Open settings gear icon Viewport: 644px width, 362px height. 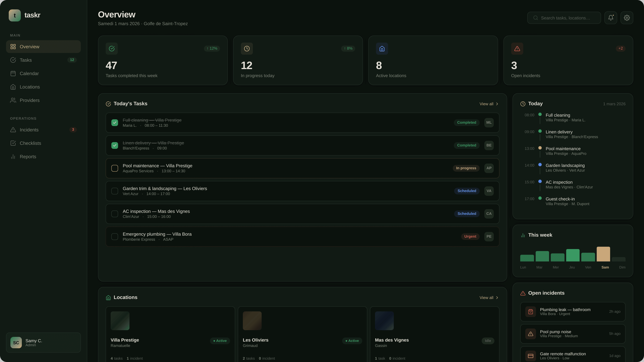(x=627, y=18)
